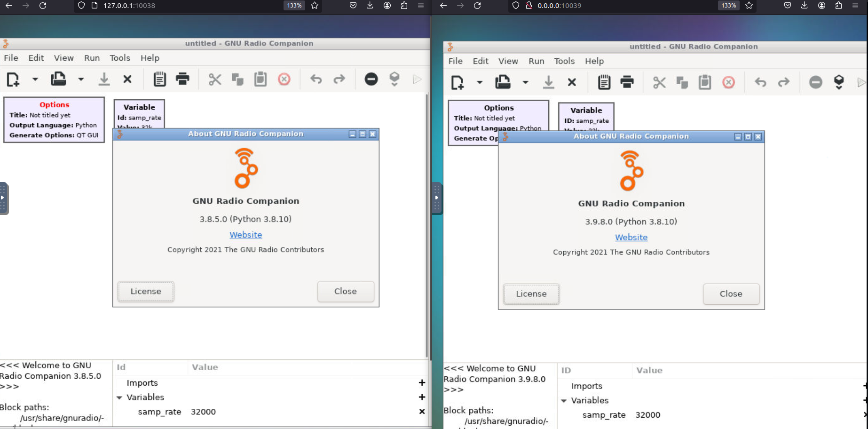The height and width of the screenshot is (429, 868).
Task: Add variable with plus next to Variables, left
Action: pyautogui.click(x=422, y=397)
